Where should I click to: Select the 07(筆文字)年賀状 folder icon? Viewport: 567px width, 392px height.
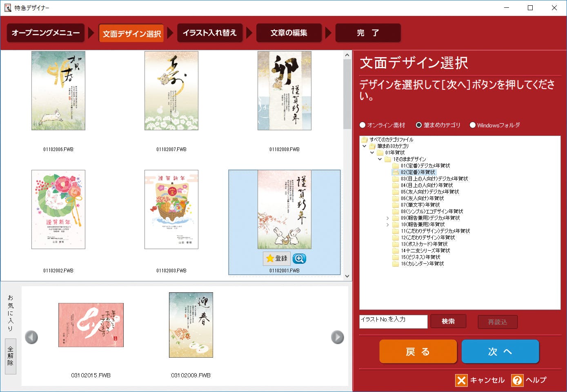(x=395, y=205)
